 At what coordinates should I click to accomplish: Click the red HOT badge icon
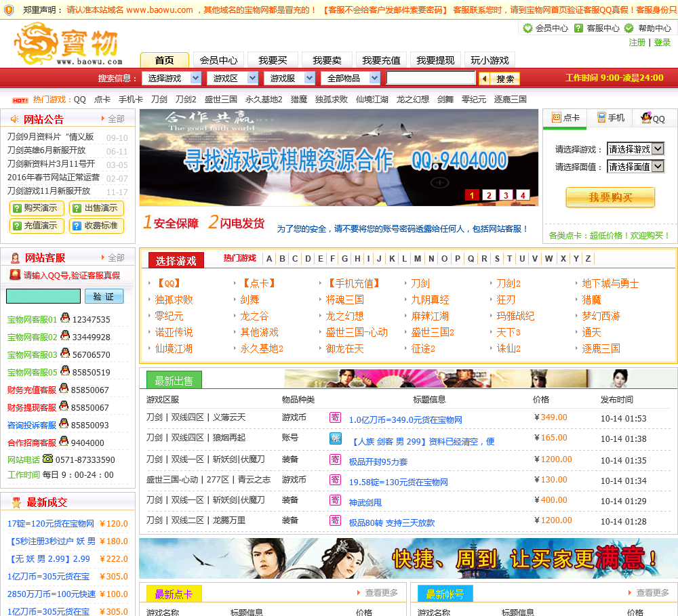tap(20, 100)
